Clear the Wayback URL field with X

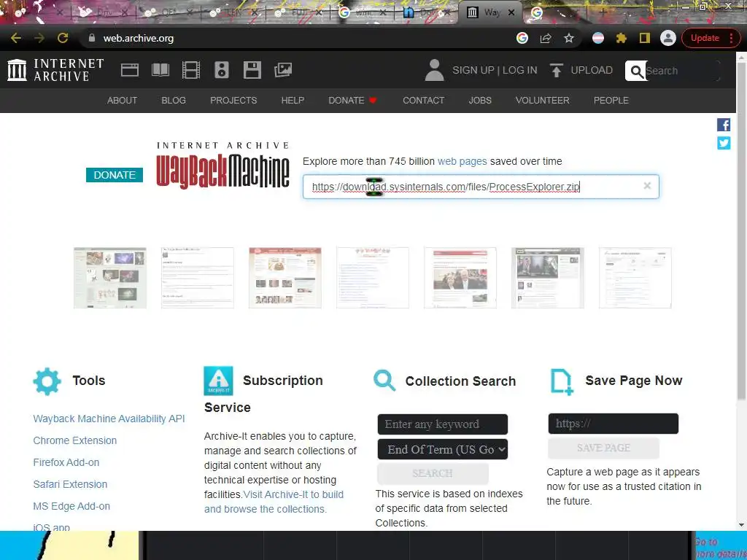tap(647, 186)
